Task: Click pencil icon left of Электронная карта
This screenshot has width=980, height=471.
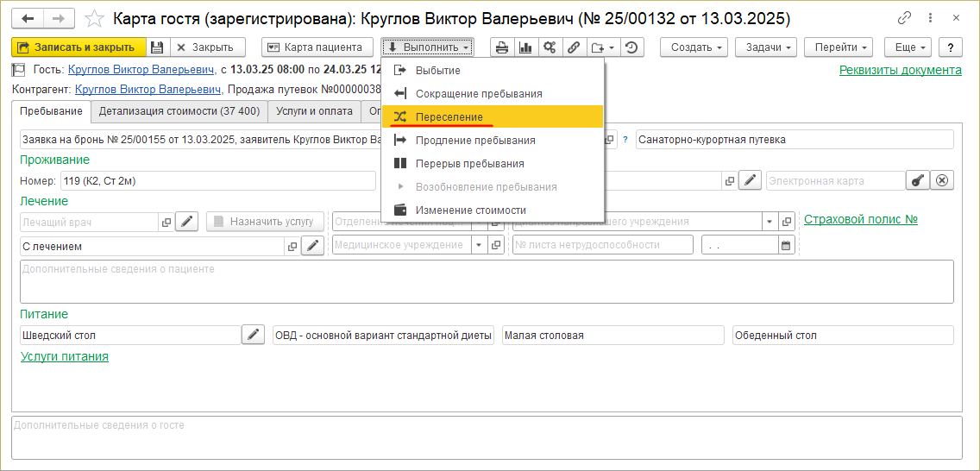Action: (x=750, y=180)
